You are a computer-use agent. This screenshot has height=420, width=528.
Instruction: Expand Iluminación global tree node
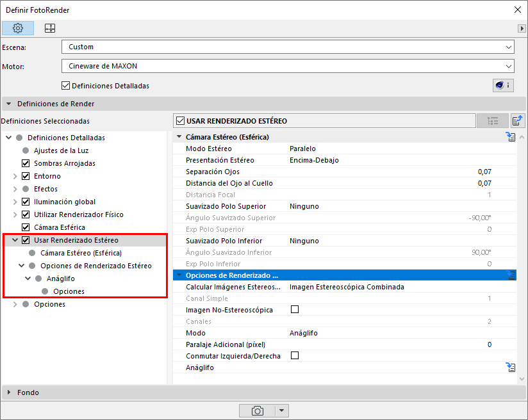click(15, 202)
